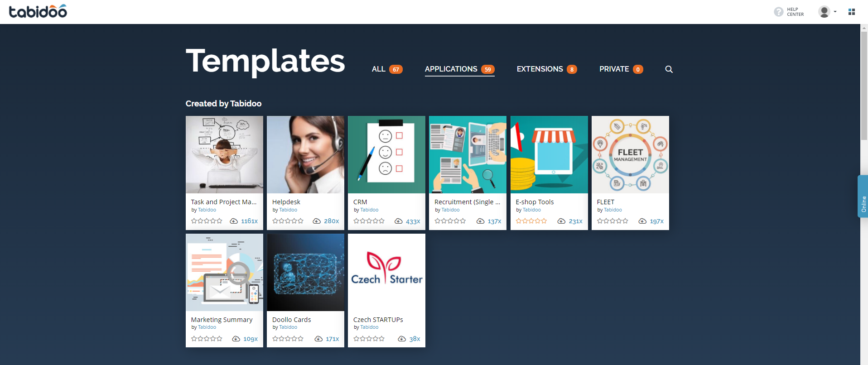Open the Help Center question mark icon
The image size is (868, 365).
click(x=778, y=12)
